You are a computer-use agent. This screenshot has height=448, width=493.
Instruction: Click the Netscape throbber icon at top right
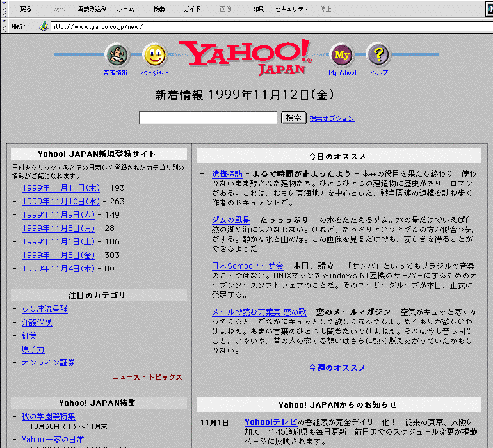[x=489, y=9]
